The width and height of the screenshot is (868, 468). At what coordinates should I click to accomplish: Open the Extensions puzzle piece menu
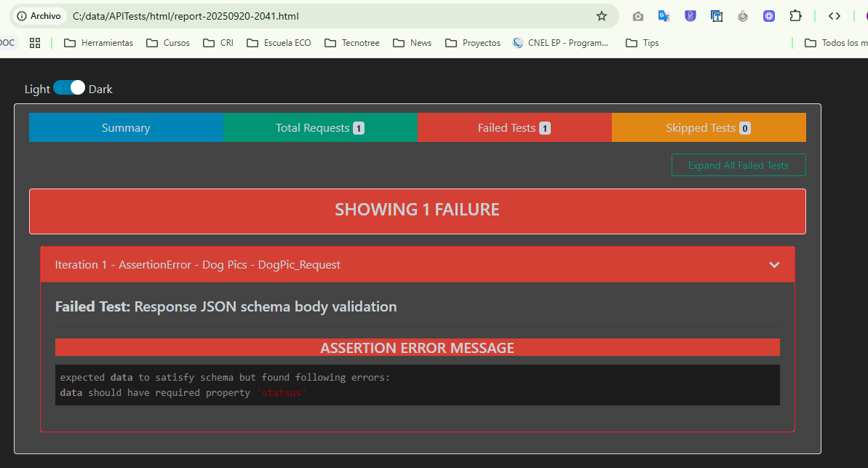(x=795, y=16)
